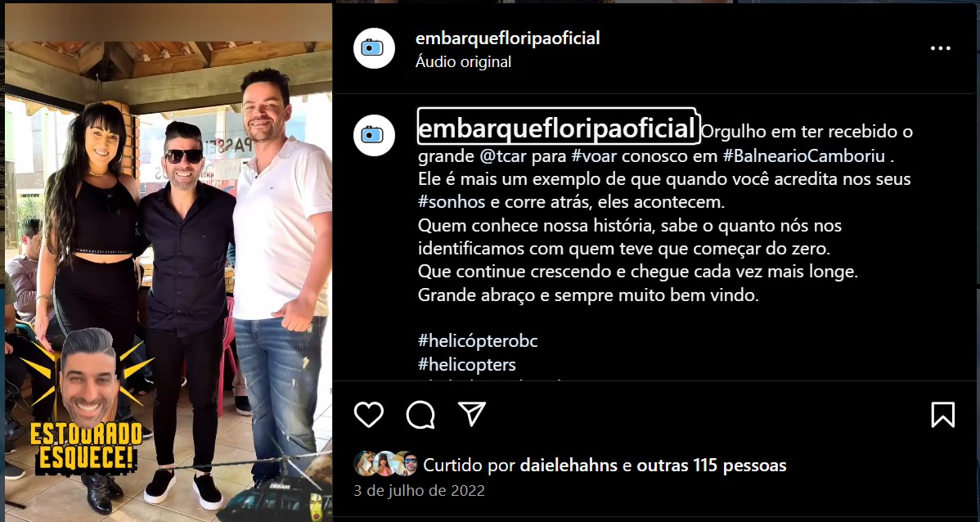Open the #helicópterobc hashtag
Screen dimensions: 980x522
[478, 341]
